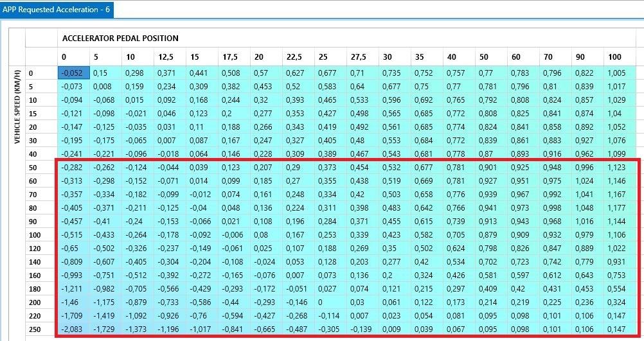Viewport: 644px width, 341px height.
Task: Select cell with value -0,65
Action: 73,249
